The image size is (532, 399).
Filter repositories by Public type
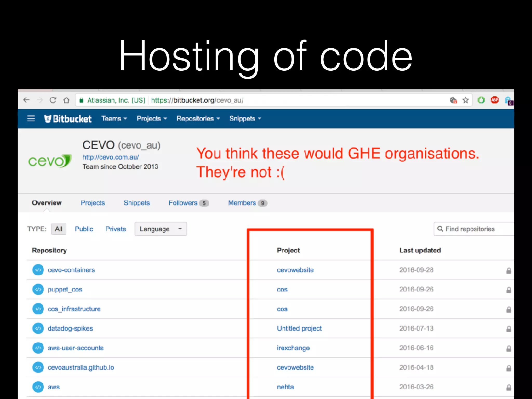coord(84,229)
